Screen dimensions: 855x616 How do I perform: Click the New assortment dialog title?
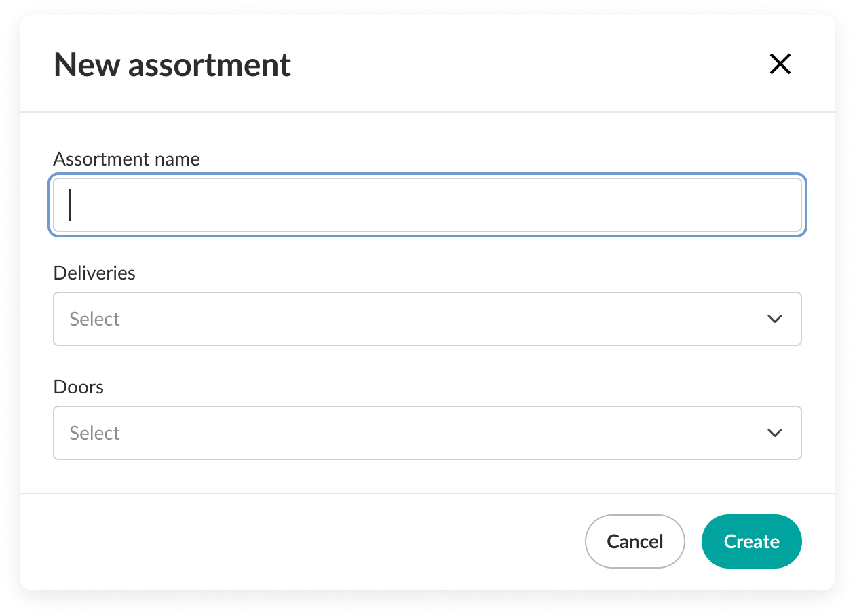pos(172,65)
